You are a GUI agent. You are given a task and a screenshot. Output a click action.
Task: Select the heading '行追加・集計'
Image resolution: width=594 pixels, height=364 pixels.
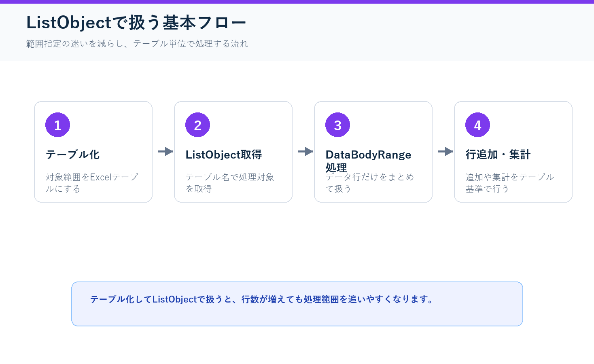(498, 154)
